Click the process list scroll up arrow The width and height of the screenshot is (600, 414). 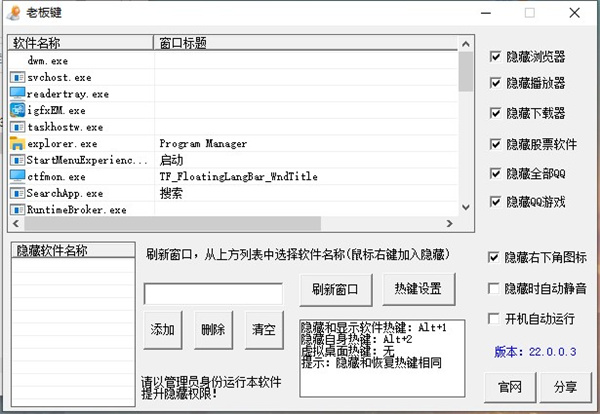click(466, 44)
